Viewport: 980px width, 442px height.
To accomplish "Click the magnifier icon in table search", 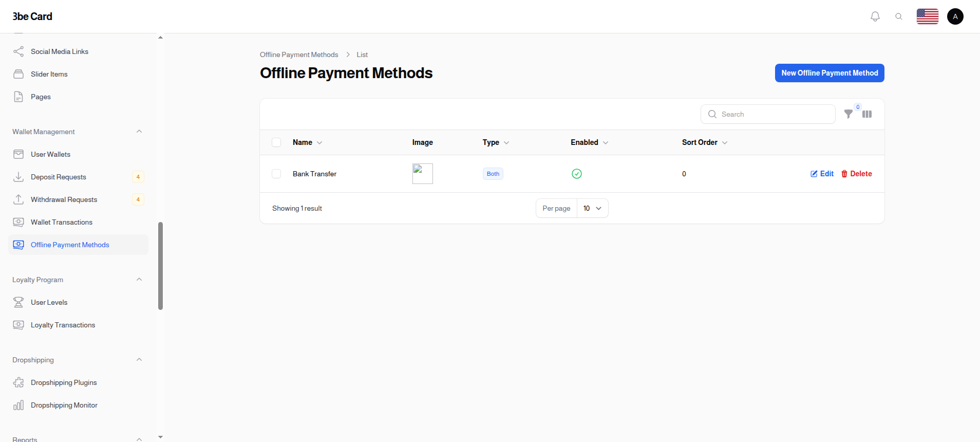I will (712, 114).
